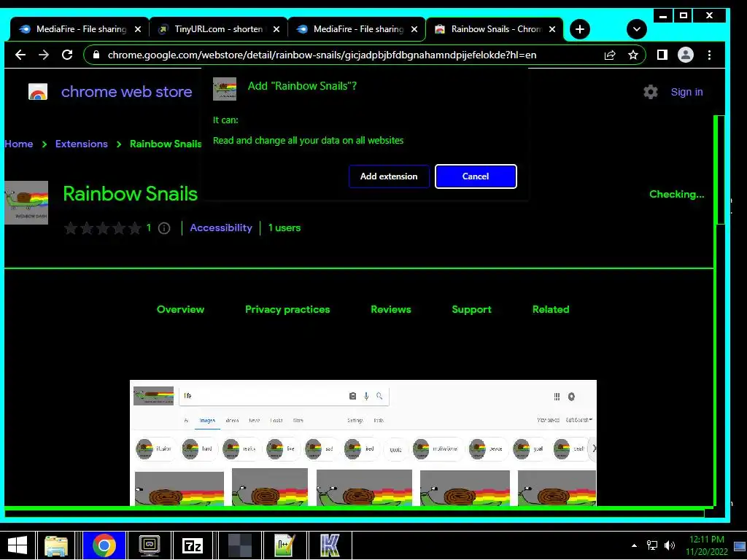Reload the current page
This screenshot has height=560, width=747.
tap(67, 55)
